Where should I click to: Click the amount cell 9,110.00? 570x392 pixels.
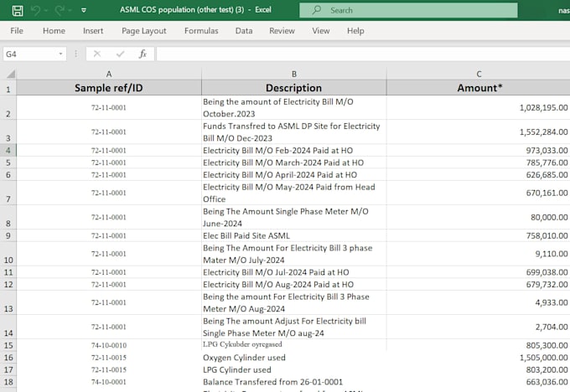pyautogui.click(x=479, y=254)
